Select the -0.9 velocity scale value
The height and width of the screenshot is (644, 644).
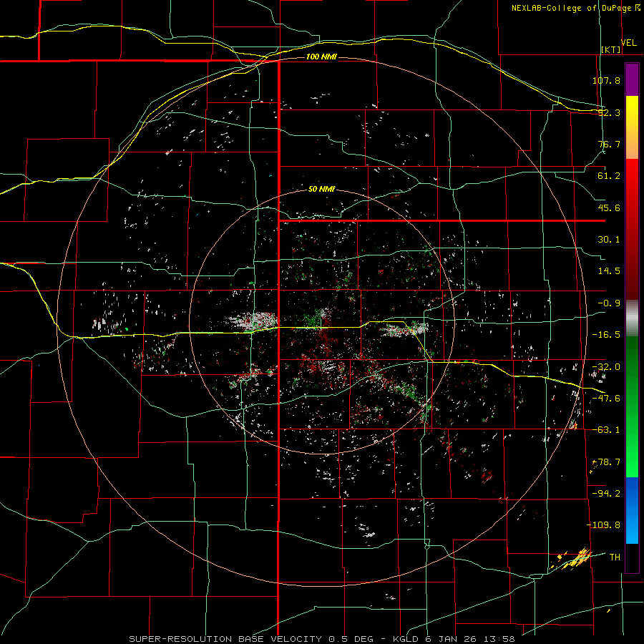click(609, 303)
